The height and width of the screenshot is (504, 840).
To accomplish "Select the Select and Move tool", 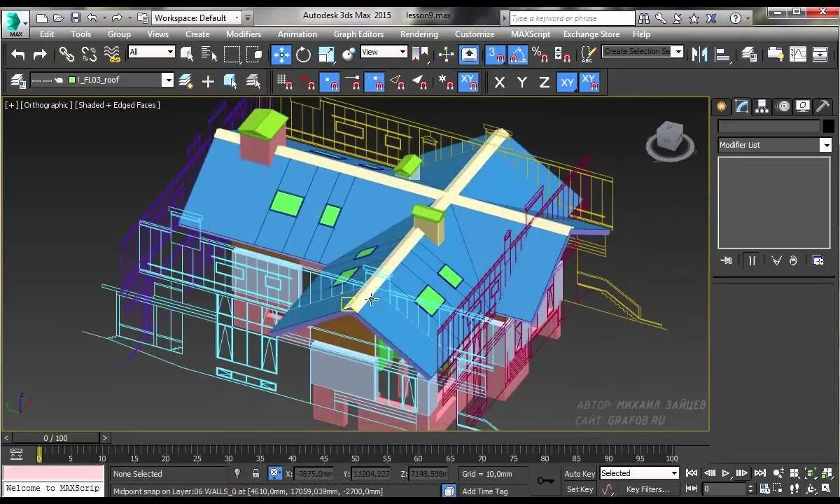I will click(x=281, y=54).
